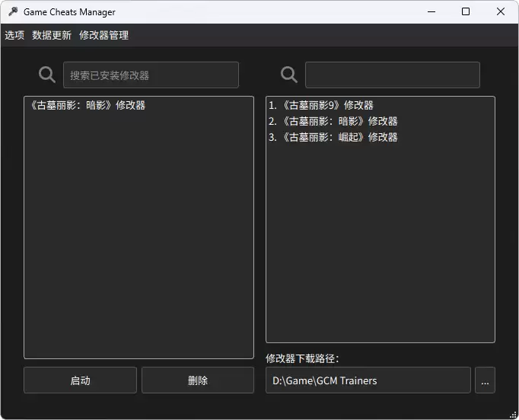Click the installed trainers search icon
This screenshot has width=519, height=420.
point(47,75)
